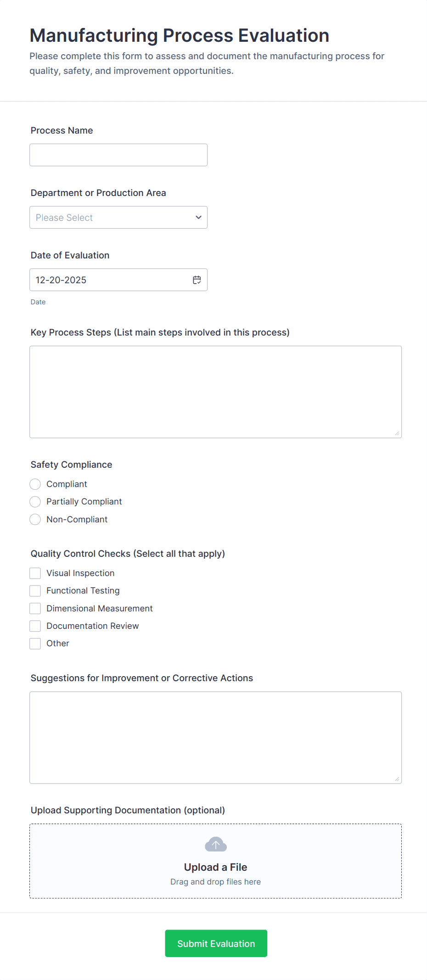This screenshot has height=980, width=427.
Task: Check Functional Testing quality control option
Action: 35,590
